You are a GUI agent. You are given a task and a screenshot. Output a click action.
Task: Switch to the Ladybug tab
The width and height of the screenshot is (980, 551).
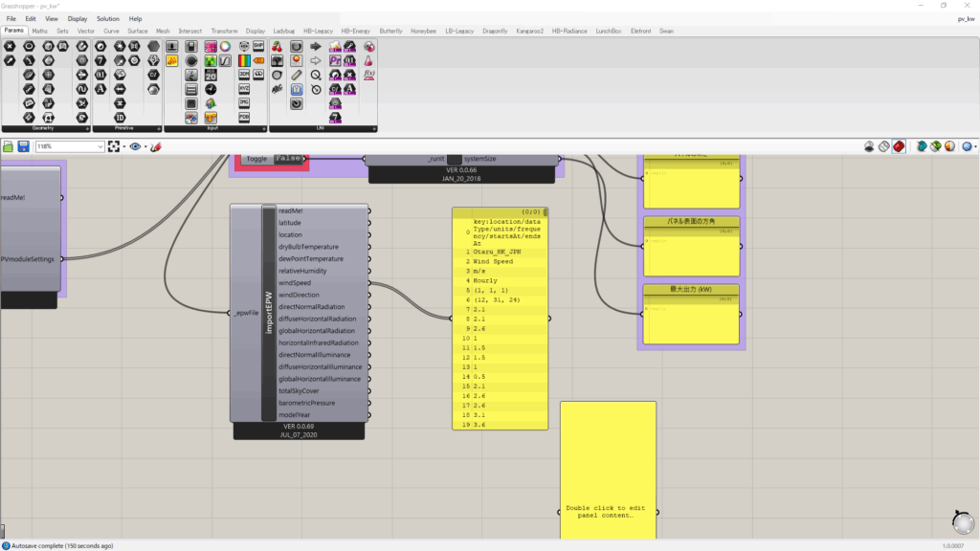pos(285,31)
